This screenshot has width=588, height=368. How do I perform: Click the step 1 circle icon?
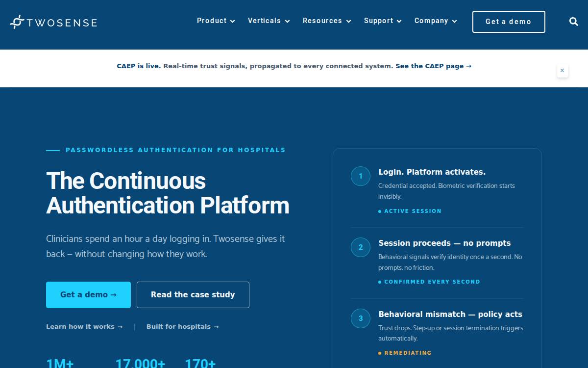point(361,176)
